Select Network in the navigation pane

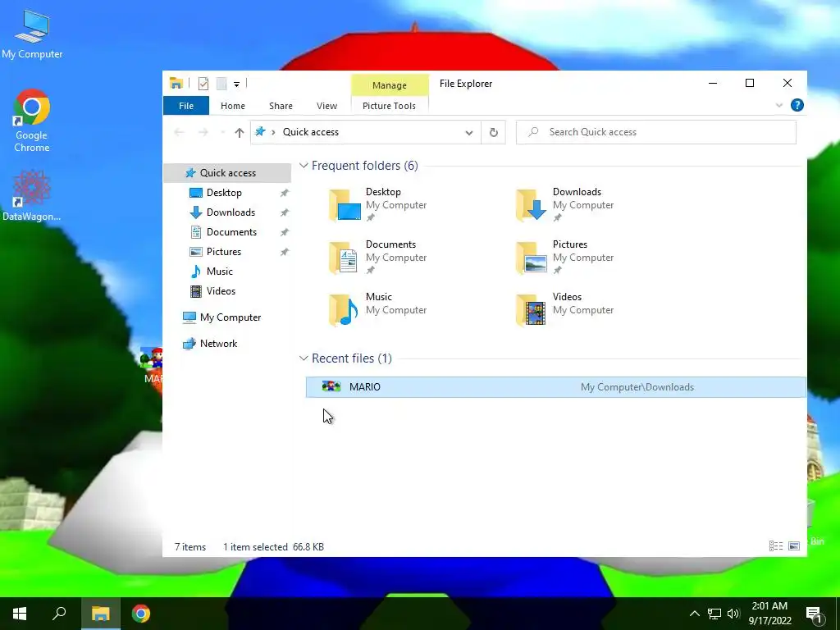coord(218,344)
